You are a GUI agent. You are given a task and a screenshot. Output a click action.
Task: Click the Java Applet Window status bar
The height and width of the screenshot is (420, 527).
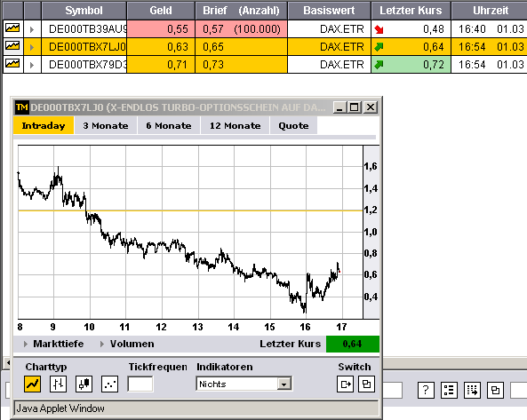[196, 408]
